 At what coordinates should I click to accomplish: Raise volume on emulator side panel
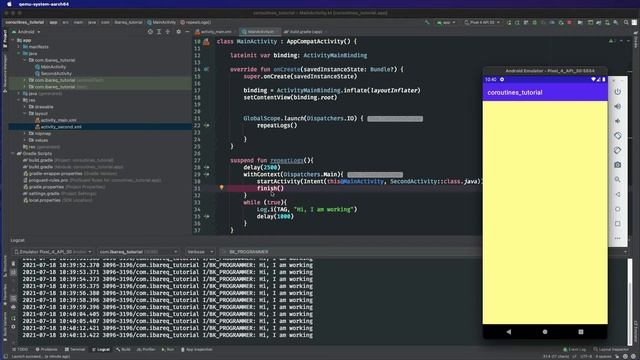coord(618,106)
